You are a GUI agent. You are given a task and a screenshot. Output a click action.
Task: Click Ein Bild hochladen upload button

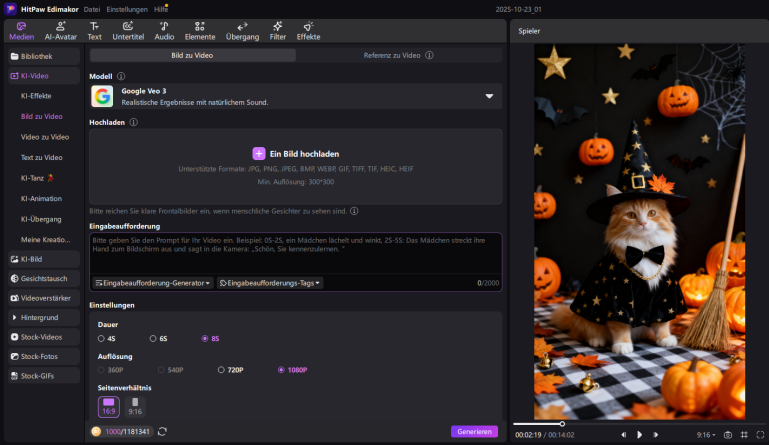click(296, 153)
